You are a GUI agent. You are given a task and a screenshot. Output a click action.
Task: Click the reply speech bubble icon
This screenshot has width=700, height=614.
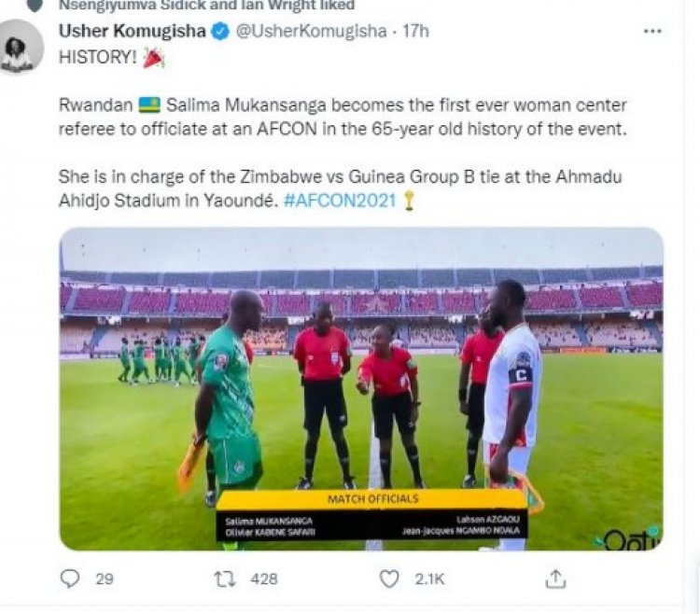click(x=71, y=579)
